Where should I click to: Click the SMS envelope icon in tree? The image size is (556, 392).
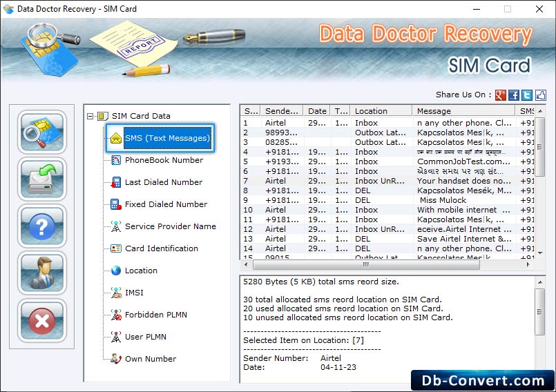coord(115,138)
